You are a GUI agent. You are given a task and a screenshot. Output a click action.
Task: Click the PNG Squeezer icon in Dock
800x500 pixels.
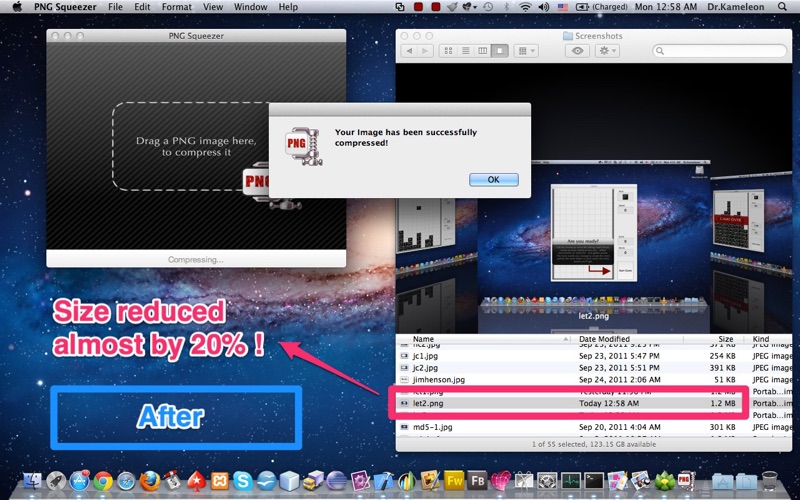[x=686, y=480]
